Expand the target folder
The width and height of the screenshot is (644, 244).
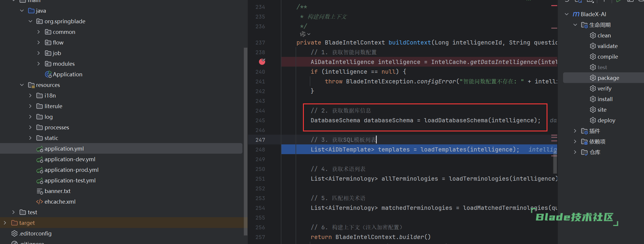[5, 223]
